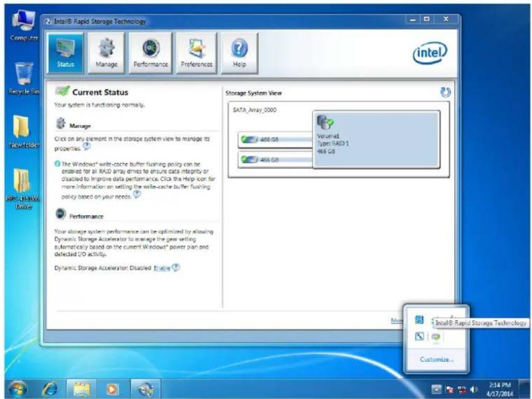Click the info icon beside write-cache note

tap(58, 164)
